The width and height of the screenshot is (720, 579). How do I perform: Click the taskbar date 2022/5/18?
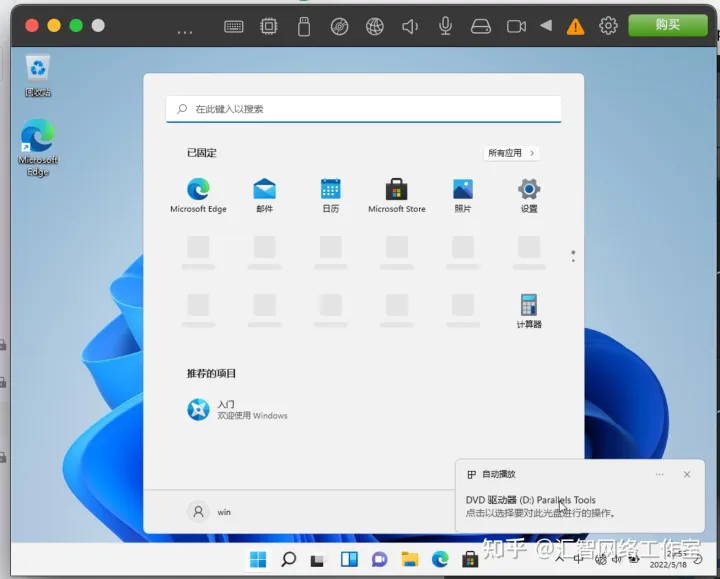tap(668, 565)
